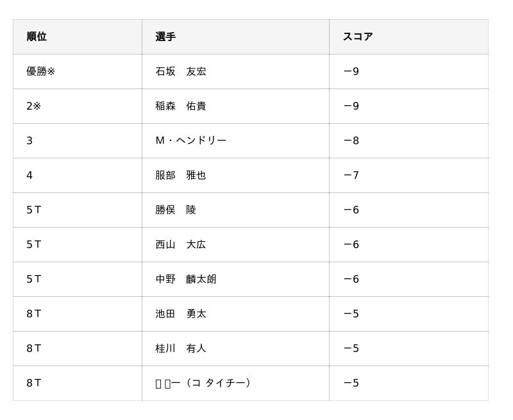The image size is (513, 420).
Task: Click player name M・ヘンドリー
Action: [191, 140]
